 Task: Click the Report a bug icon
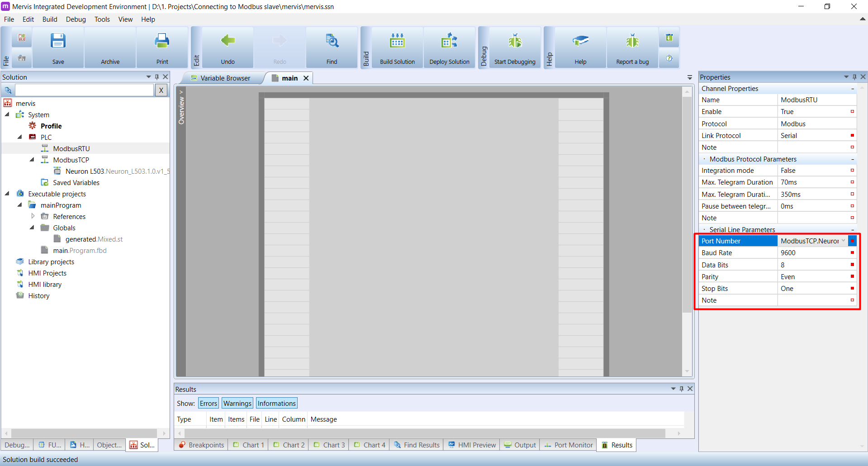632,41
